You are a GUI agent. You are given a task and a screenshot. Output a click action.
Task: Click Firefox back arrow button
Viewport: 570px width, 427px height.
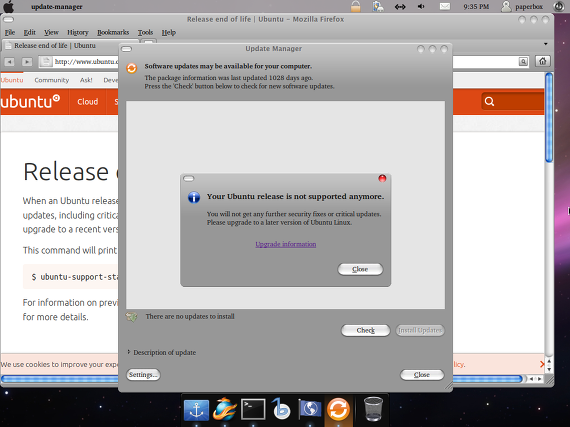point(9,62)
